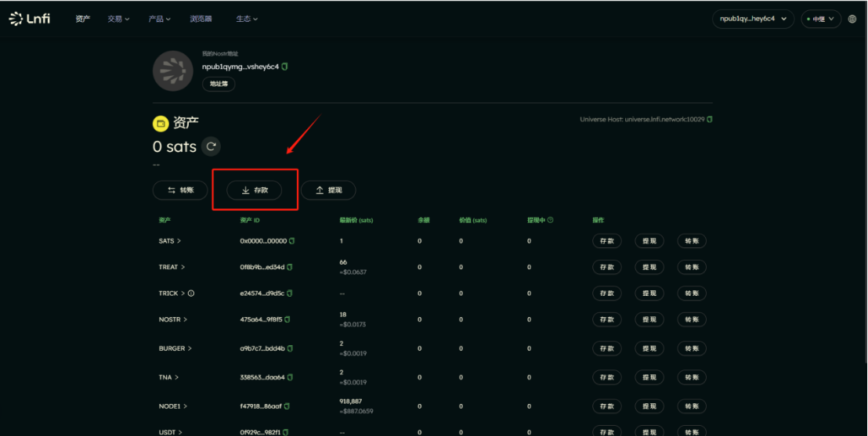Deposit TNA using its row 存款 button
The height and width of the screenshot is (436, 868).
pyautogui.click(x=606, y=377)
